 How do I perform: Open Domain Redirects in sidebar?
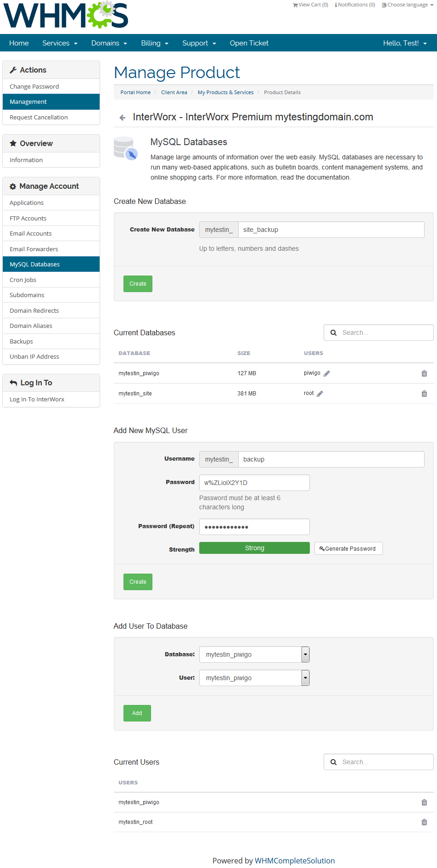pyautogui.click(x=51, y=310)
